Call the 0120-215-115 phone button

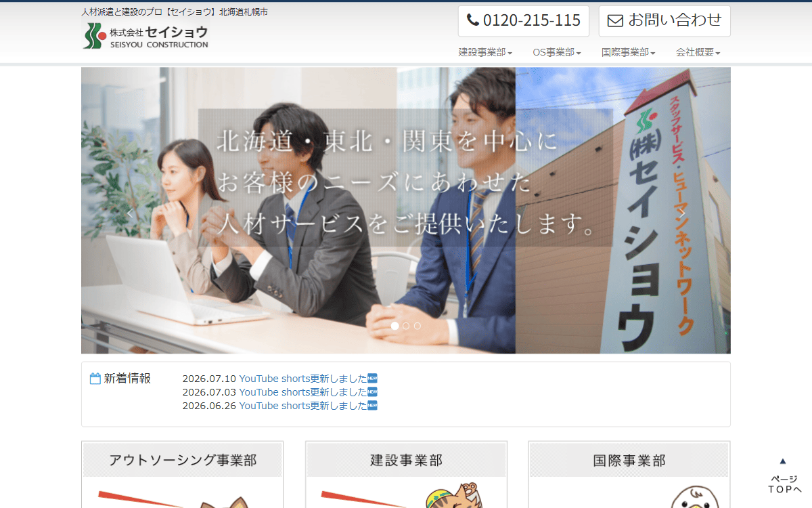pyautogui.click(x=524, y=21)
